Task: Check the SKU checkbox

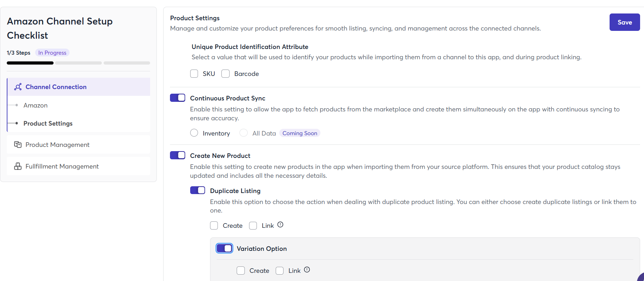Action: tap(194, 74)
